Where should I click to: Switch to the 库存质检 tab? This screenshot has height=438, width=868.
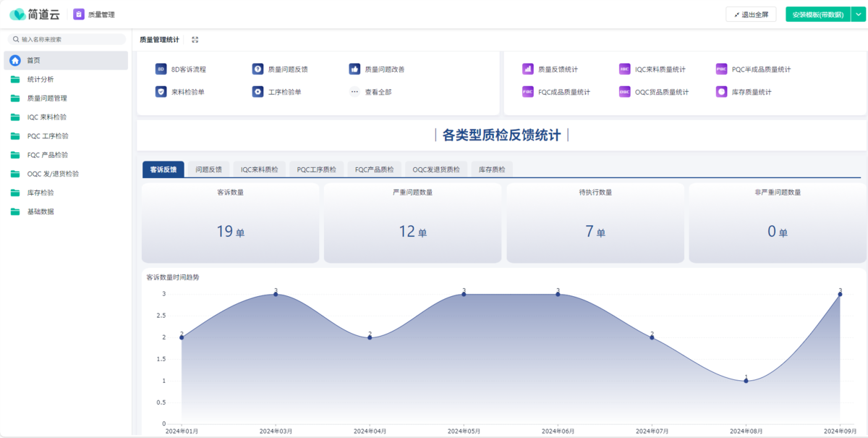coord(492,169)
